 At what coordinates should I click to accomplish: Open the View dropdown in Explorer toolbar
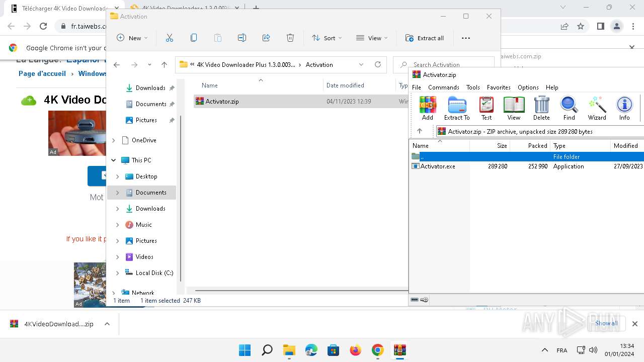[x=372, y=38]
